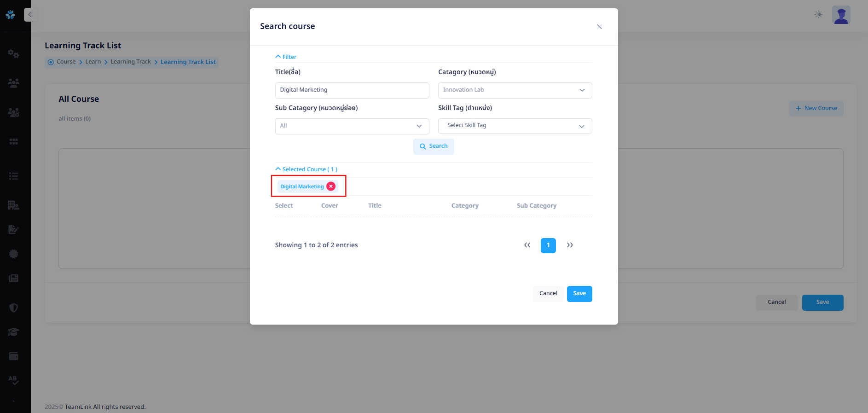Open the Sub Category dropdown set to All
This screenshot has width=868, height=413.
pyautogui.click(x=352, y=126)
